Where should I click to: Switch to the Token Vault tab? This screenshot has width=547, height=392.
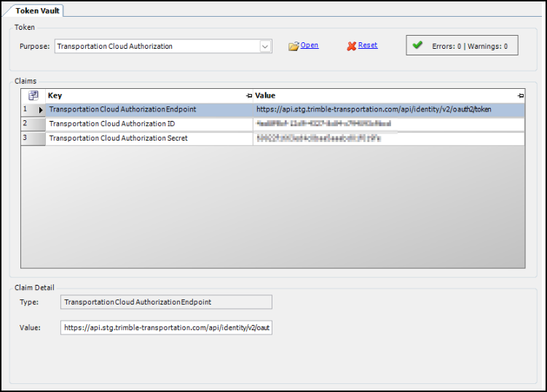tap(37, 11)
